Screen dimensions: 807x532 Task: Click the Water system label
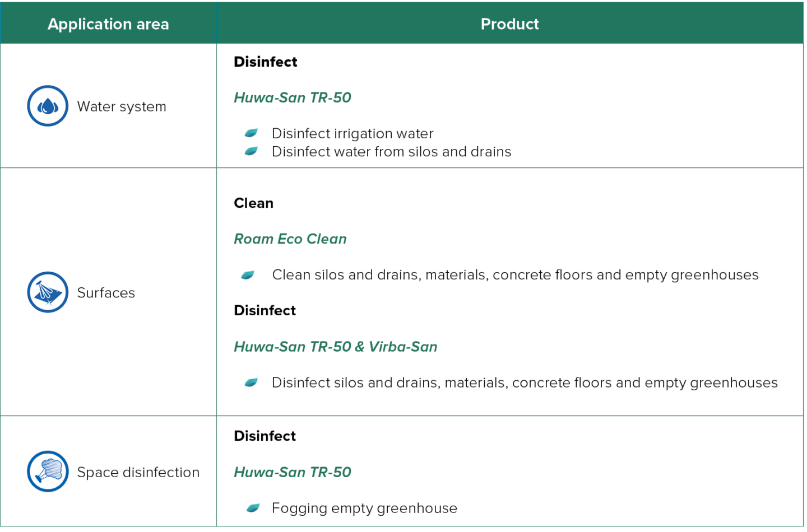tap(122, 106)
